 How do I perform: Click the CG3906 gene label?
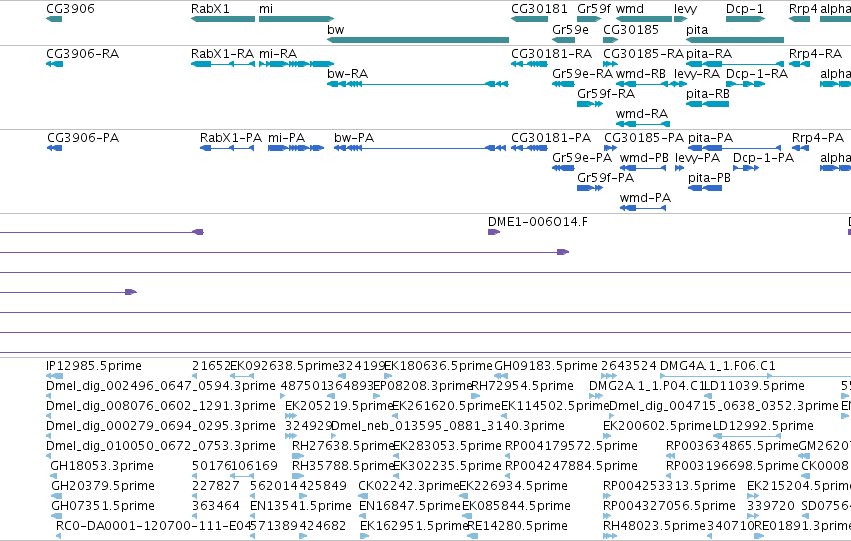pos(70,9)
